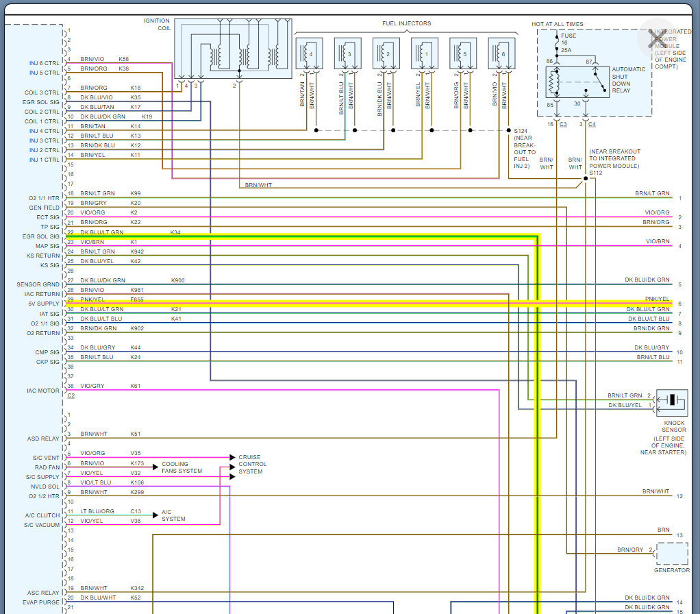700x614 pixels.
Task: Click the 'COOLING FANS SYSTEM' reference
Action: (x=182, y=467)
